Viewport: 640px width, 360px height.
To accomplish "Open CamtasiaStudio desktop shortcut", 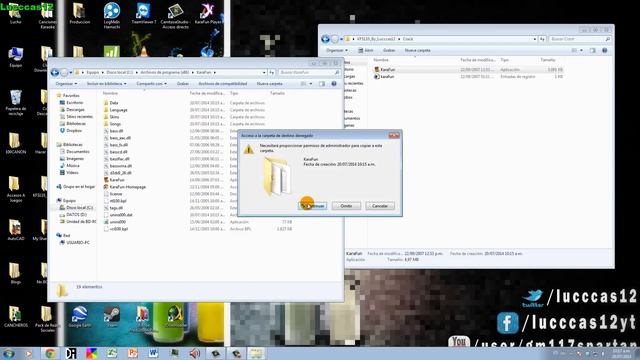I will coord(175,16).
